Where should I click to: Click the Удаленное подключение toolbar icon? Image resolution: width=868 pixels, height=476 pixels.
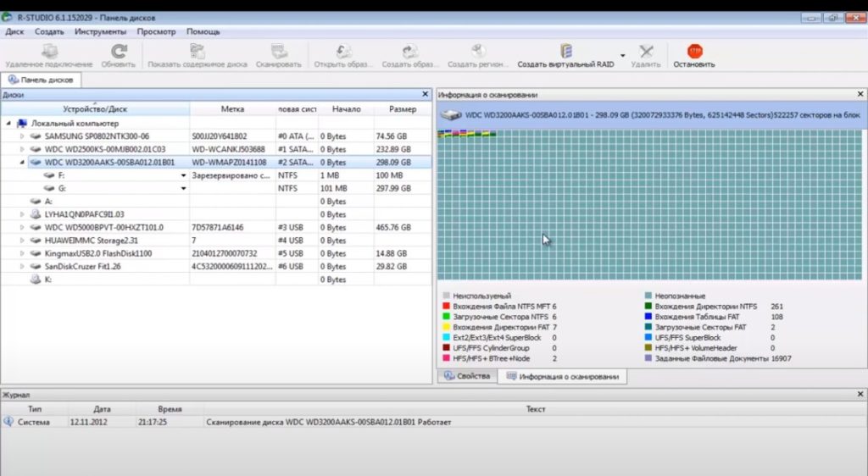[x=49, y=52]
